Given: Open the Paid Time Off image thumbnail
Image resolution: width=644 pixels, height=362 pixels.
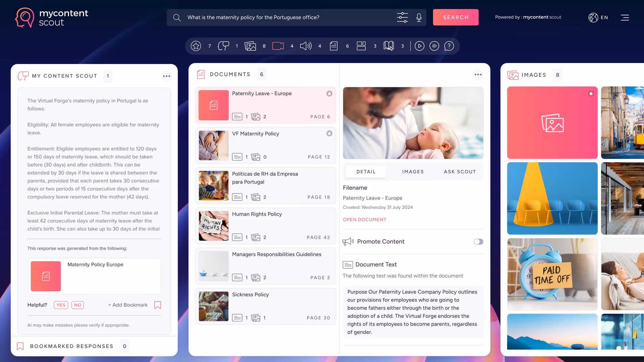Looking at the screenshot, I should click(x=552, y=274).
